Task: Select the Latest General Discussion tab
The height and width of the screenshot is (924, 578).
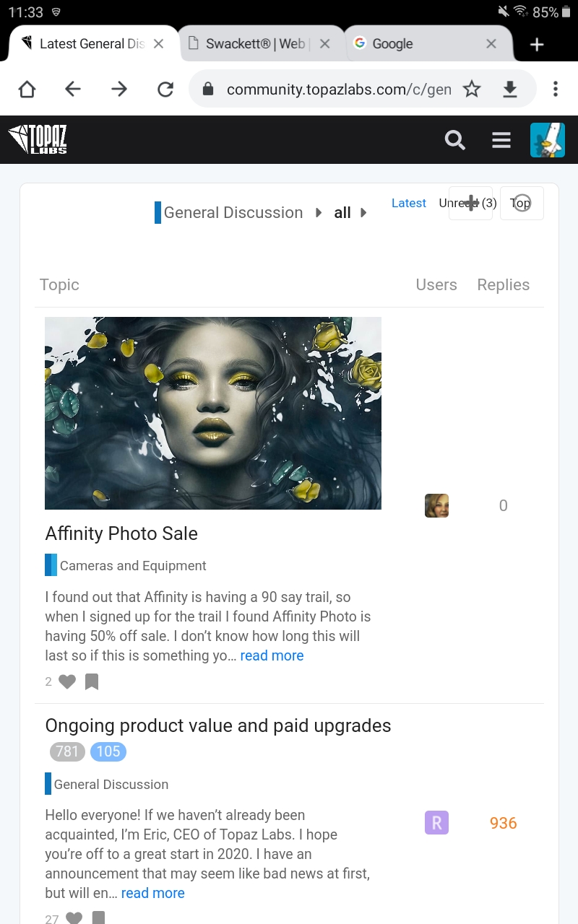Action: click(92, 44)
